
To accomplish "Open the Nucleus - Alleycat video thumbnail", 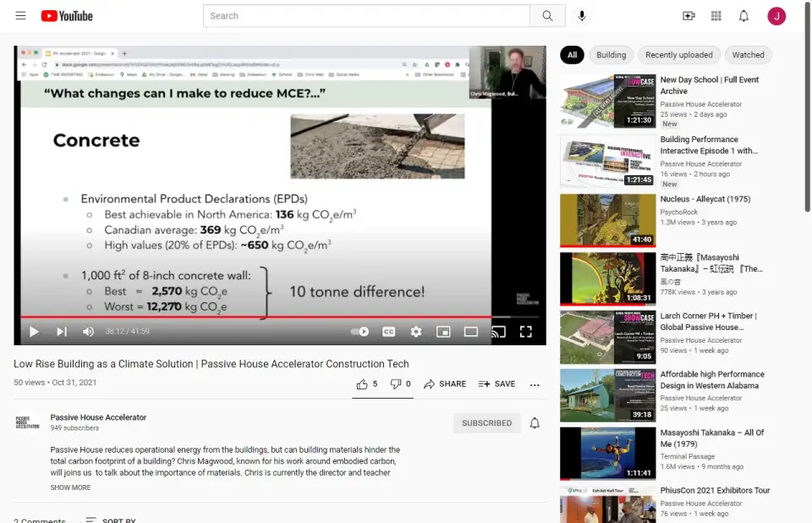I will [x=607, y=220].
